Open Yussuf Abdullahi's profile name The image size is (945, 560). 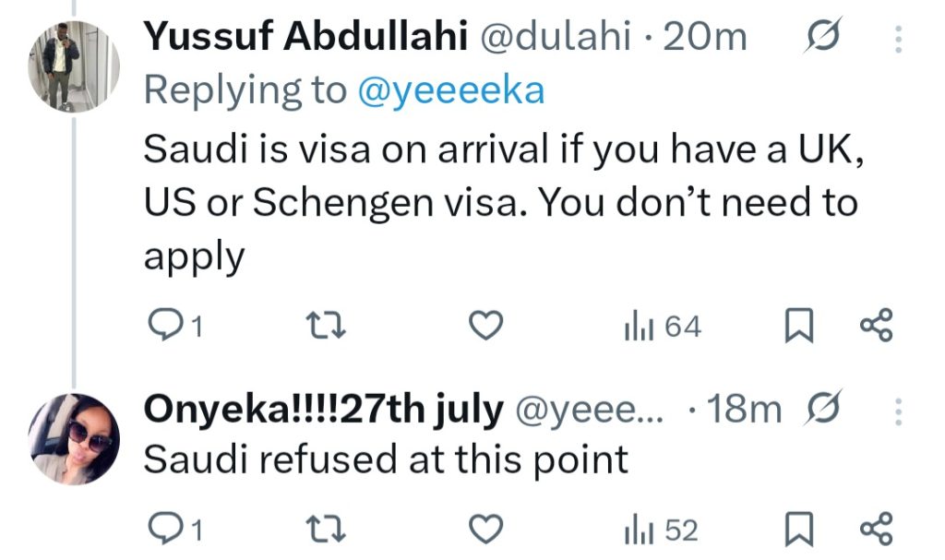coord(305,38)
